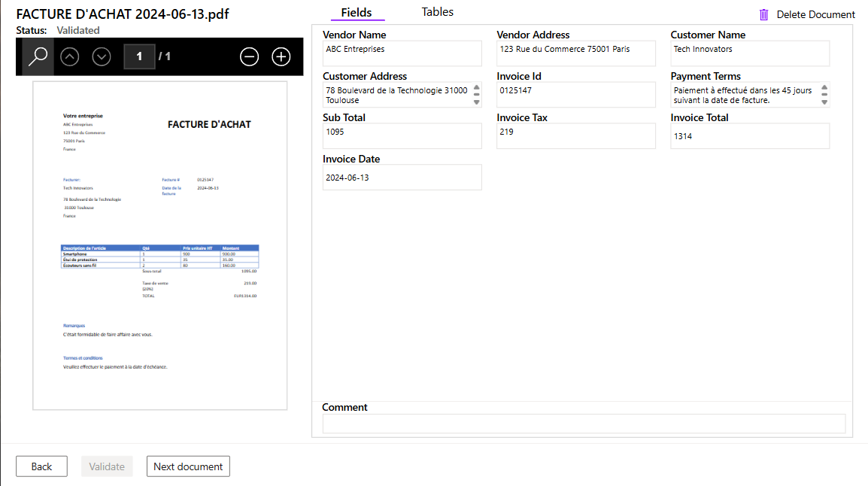The height and width of the screenshot is (486, 868).
Task: Click into the Comment text box
Action: point(584,424)
